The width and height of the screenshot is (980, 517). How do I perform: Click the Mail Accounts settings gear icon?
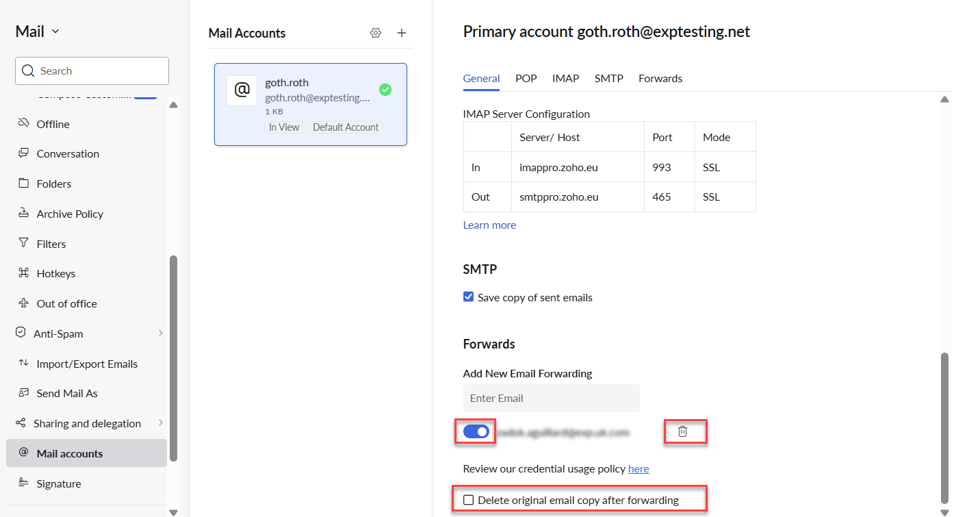tap(375, 33)
